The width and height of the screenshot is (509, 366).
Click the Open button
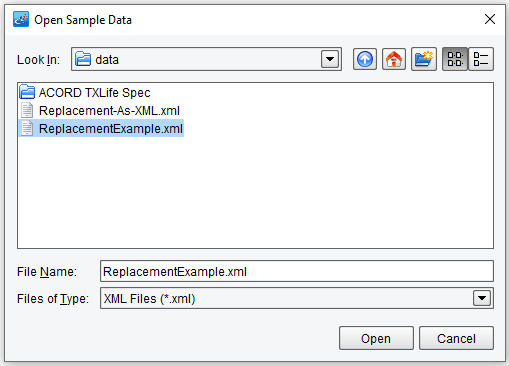pos(376,338)
